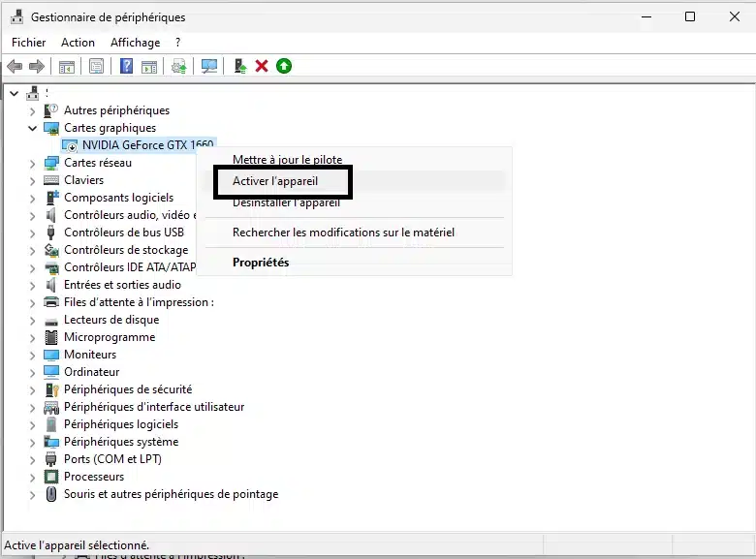Click the Cartes graphiques display icon
The image size is (756, 559).
pyautogui.click(x=51, y=128)
